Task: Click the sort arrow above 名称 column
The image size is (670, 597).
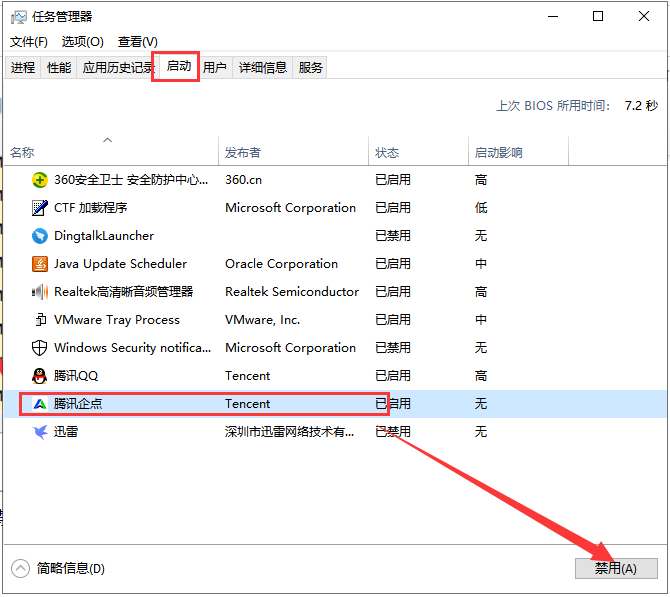Action: tap(108, 140)
